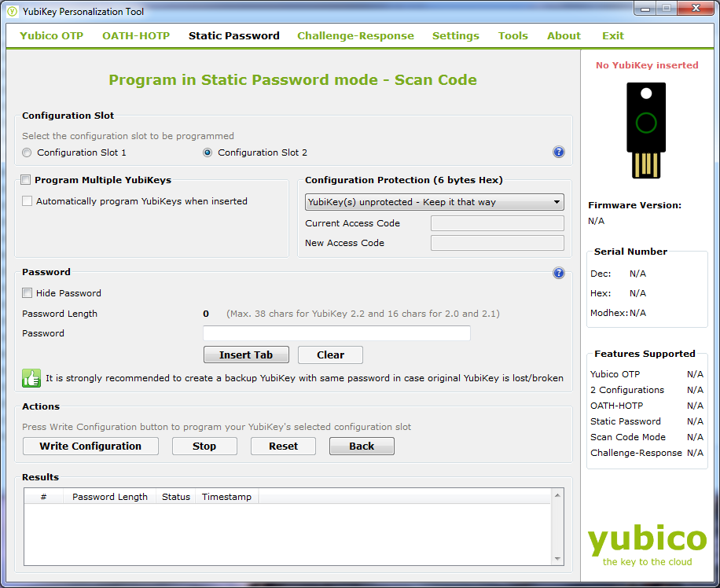
Task: Switch to the OATH-HOTP tab
Action: point(136,36)
